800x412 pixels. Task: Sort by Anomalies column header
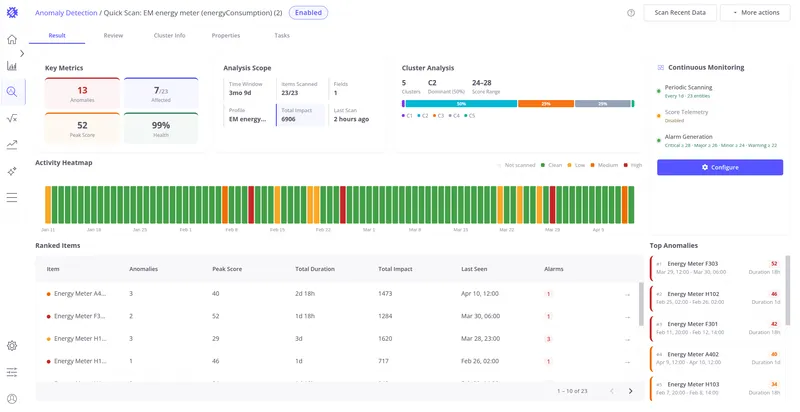click(x=143, y=269)
